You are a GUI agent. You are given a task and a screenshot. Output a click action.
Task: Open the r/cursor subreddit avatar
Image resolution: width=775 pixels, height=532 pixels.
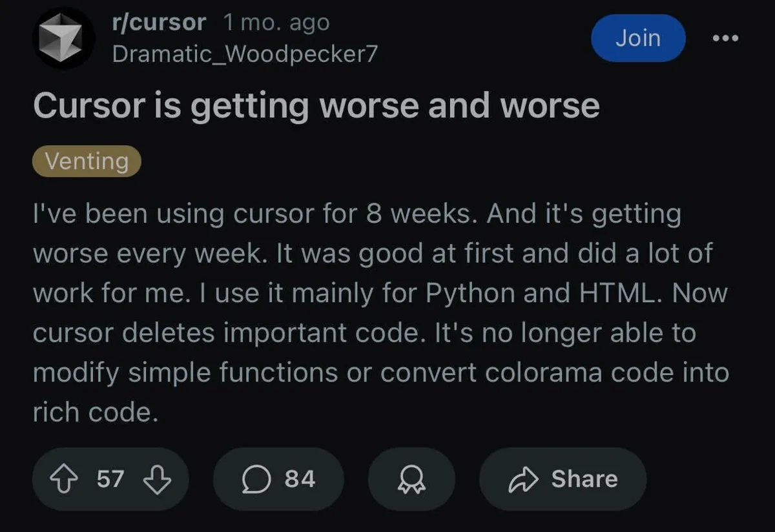(63, 37)
